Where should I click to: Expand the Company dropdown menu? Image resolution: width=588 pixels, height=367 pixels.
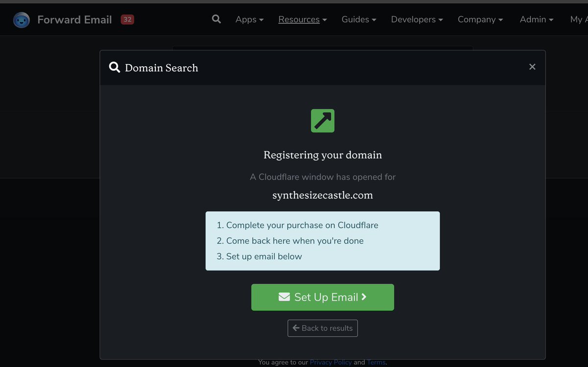pos(480,20)
